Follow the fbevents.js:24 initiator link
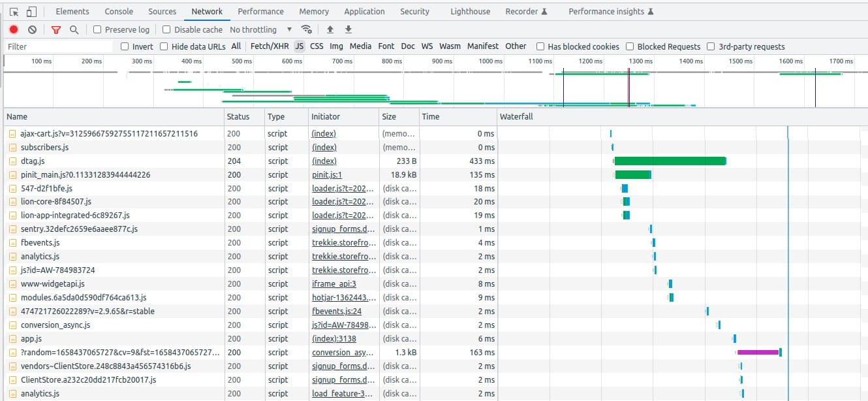 point(337,311)
